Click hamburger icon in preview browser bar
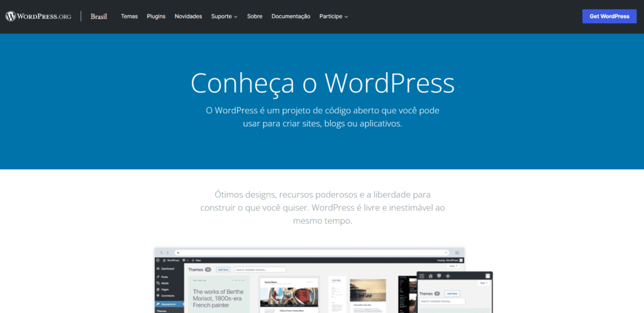644x313 pixels. (457, 253)
